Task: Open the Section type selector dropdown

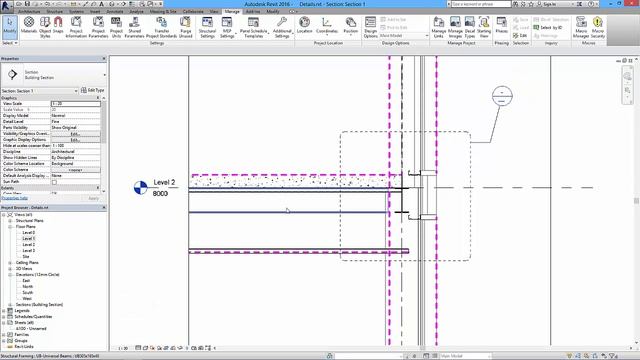Action: [53, 75]
